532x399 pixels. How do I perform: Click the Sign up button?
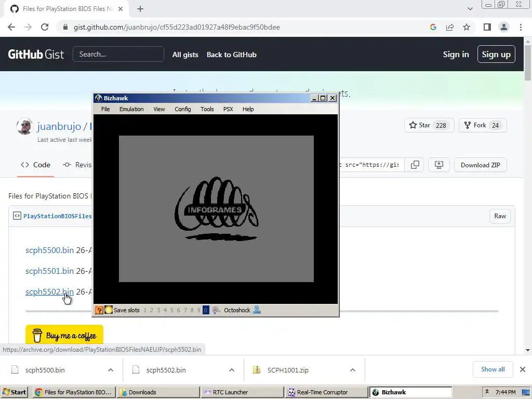[496, 54]
